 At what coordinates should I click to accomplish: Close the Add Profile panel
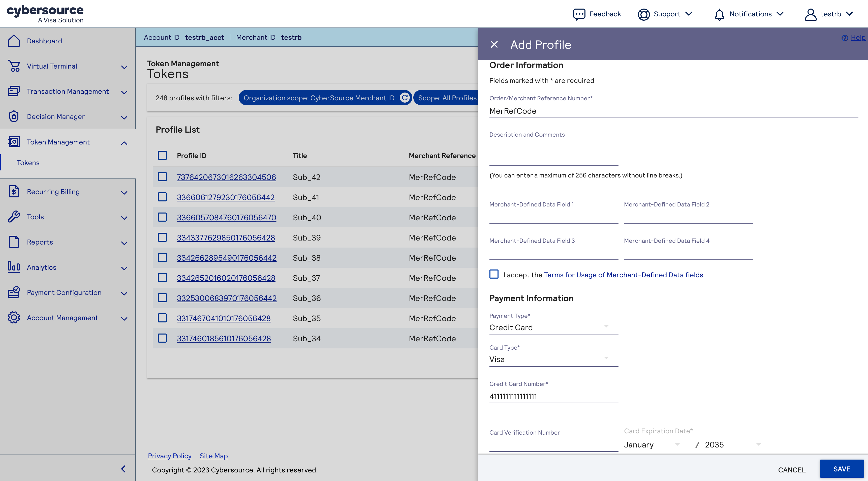tap(494, 44)
